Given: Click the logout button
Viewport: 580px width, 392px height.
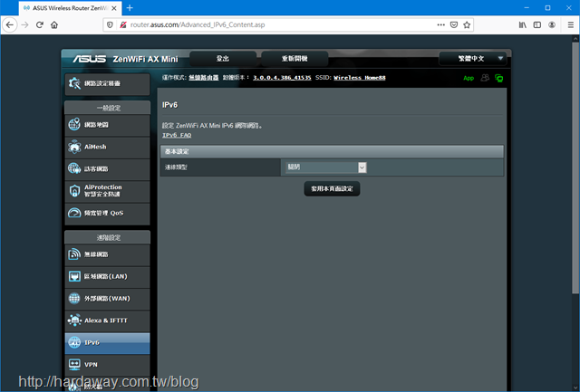Looking at the screenshot, I should point(223,58).
